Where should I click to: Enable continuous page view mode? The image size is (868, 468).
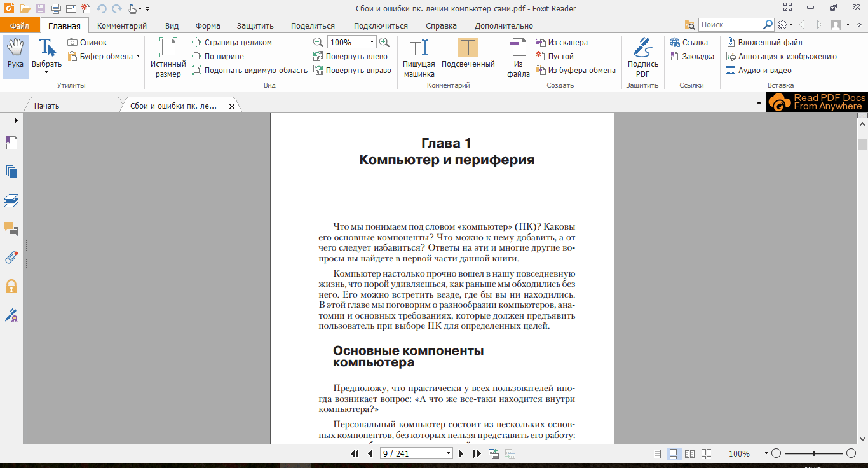click(673, 454)
